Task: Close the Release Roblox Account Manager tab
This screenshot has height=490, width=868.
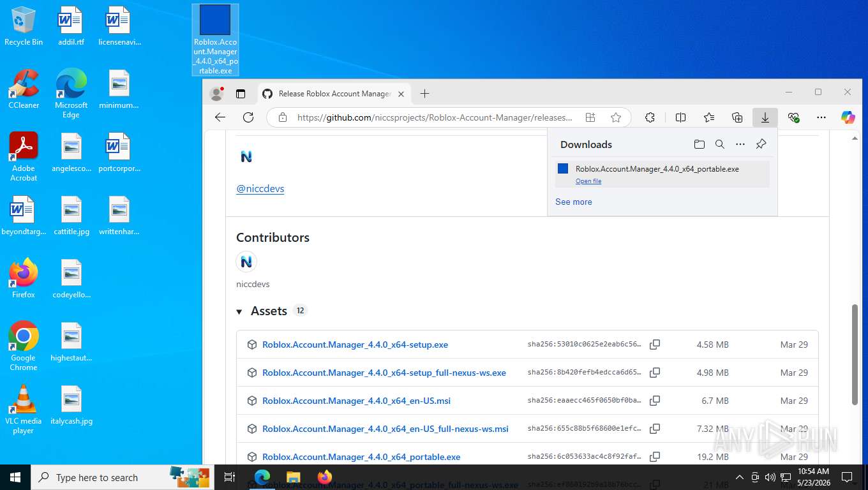Action: 401,94
